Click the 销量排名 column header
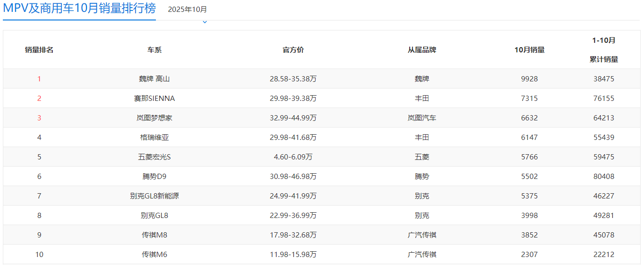The height and width of the screenshot is (267, 644). (x=39, y=50)
